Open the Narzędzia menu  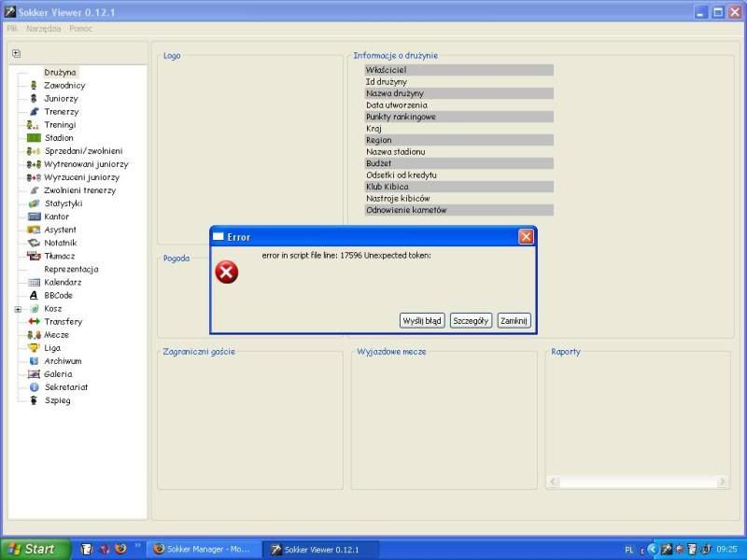coord(43,29)
